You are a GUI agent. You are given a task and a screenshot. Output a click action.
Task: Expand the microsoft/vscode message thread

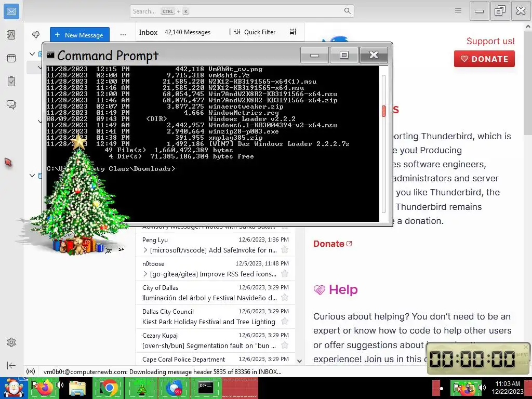pyautogui.click(x=145, y=250)
